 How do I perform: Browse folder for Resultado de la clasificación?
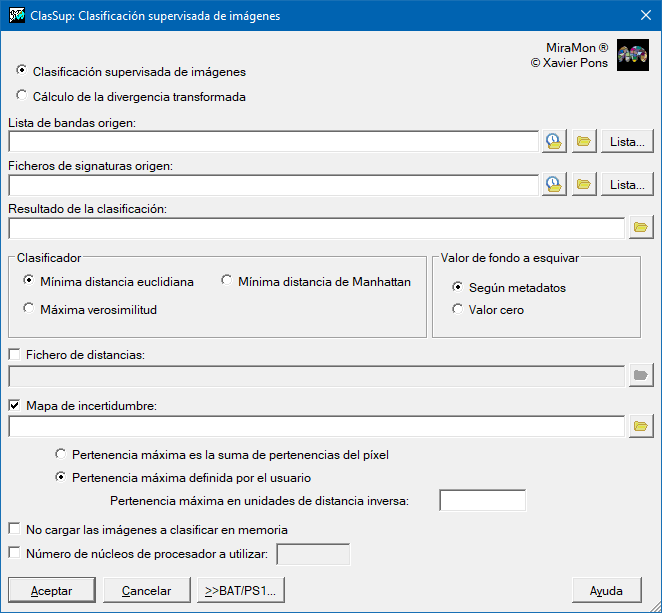click(x=640, y=228)
